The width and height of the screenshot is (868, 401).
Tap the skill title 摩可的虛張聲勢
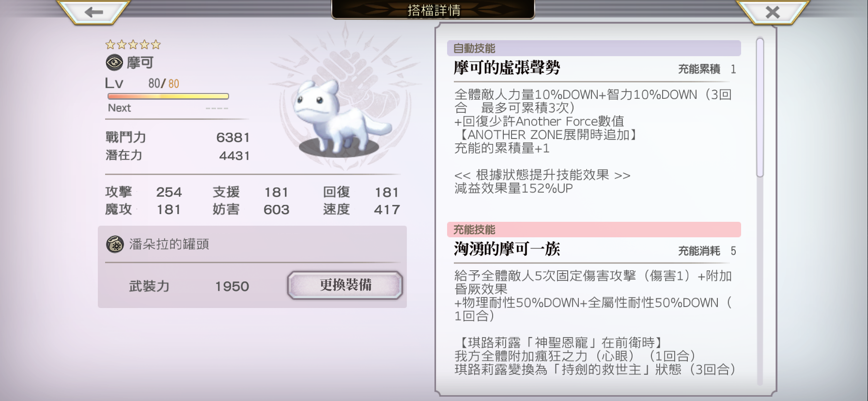[507, 68]
